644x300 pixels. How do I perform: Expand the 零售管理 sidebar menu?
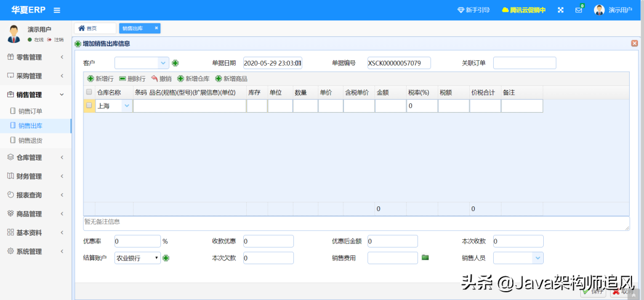pyautogui.click(x=36, y=57)
